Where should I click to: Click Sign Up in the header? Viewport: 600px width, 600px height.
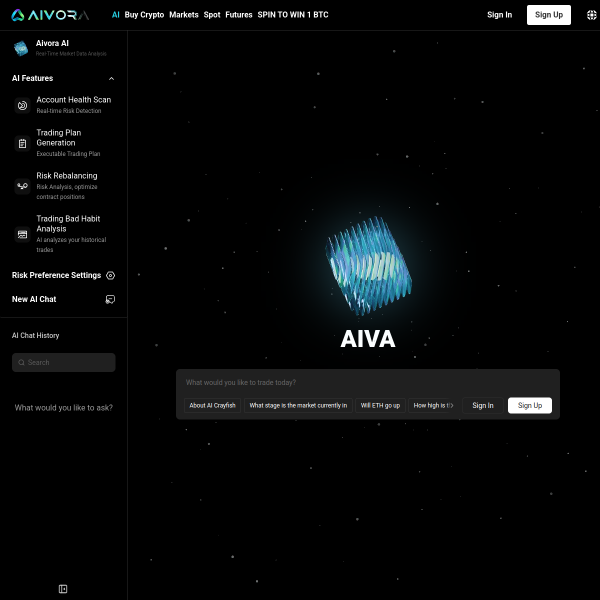point(549,15)
